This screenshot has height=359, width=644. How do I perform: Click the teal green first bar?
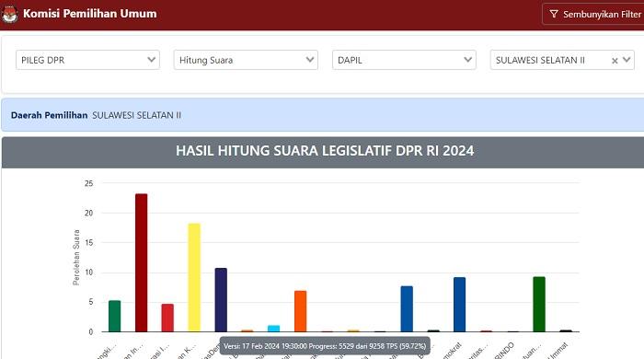click(x=115, y=316)
